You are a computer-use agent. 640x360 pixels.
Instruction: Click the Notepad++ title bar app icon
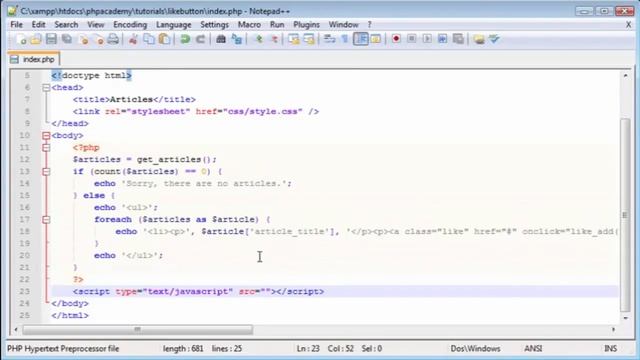[x=13, y=11]
